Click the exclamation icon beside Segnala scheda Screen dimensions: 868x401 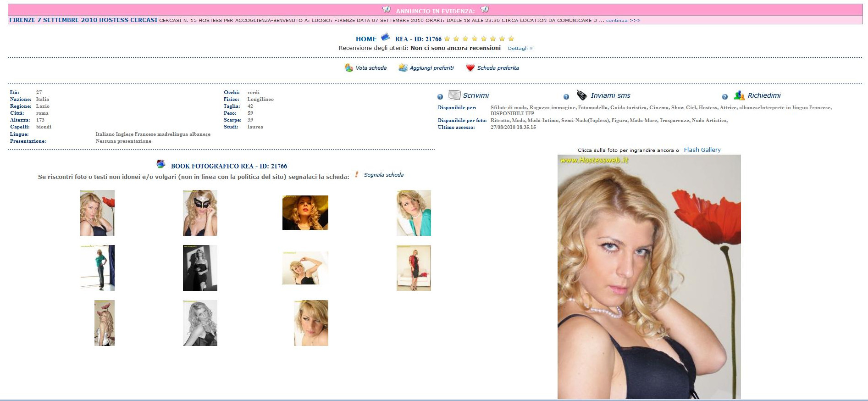pos(357,175)
